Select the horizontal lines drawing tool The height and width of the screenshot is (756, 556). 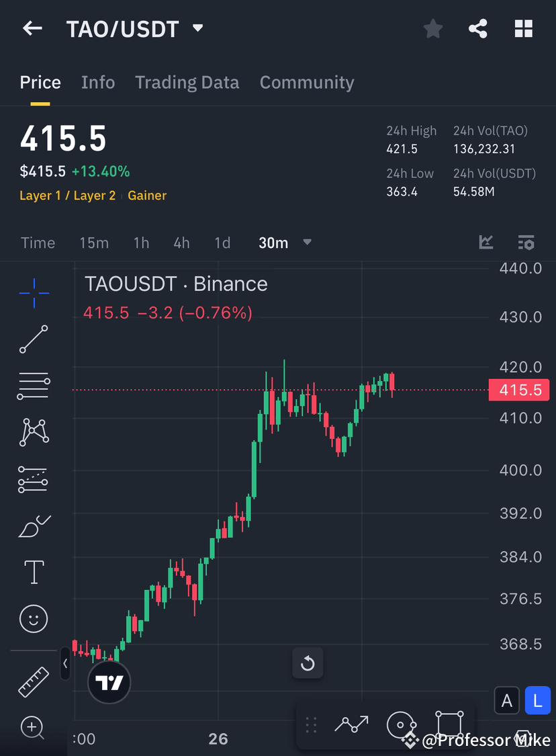(34, 386)
